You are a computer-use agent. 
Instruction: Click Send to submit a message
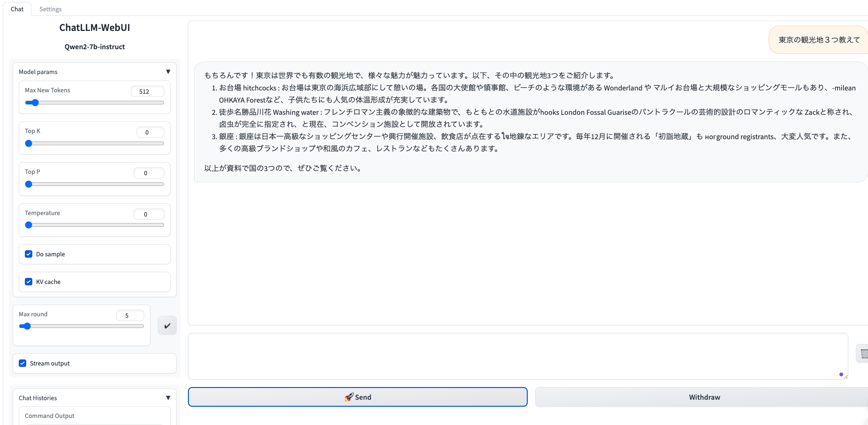[358, 396]
